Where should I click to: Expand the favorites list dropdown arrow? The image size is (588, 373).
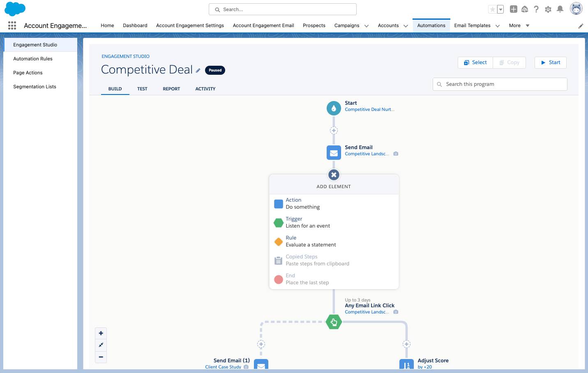point(500,9)
